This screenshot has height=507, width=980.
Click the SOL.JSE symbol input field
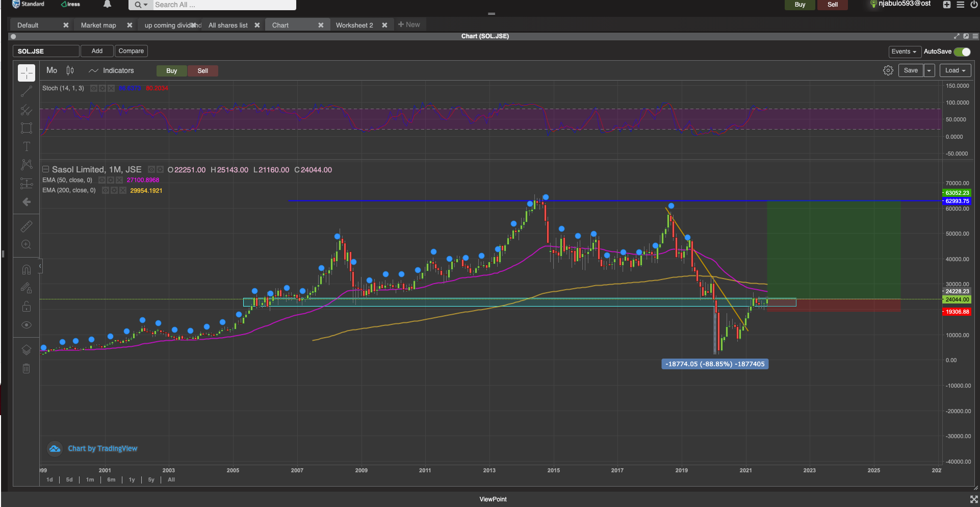(x=46, y=51)
